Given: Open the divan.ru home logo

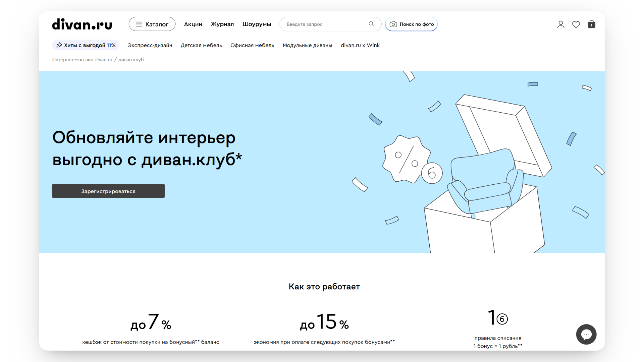Looking at the screenshot, I should [x=82, y=24].
